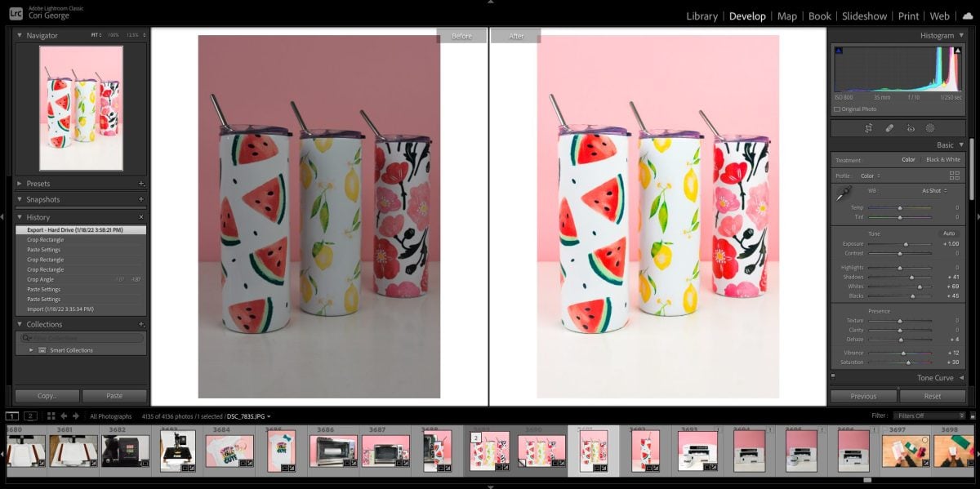Open the Profile Color dropdown
Viewport: 980px width, 489px height.
(869, 176)
